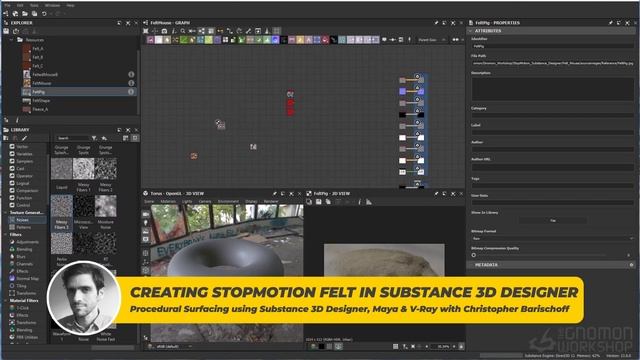The image size is (640, 360).
Task: Select Normal Map category in Library
Action: 27,279
